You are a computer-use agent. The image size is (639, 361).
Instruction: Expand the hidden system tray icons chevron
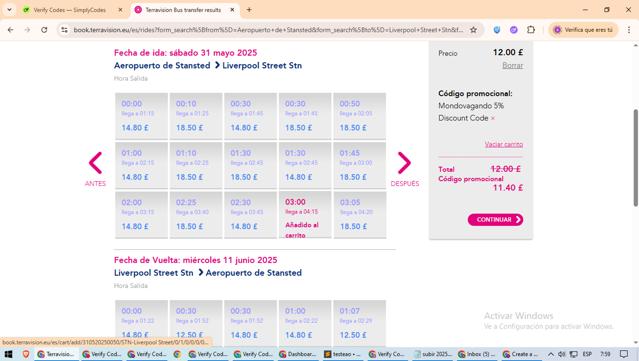[x=551, y=354]
